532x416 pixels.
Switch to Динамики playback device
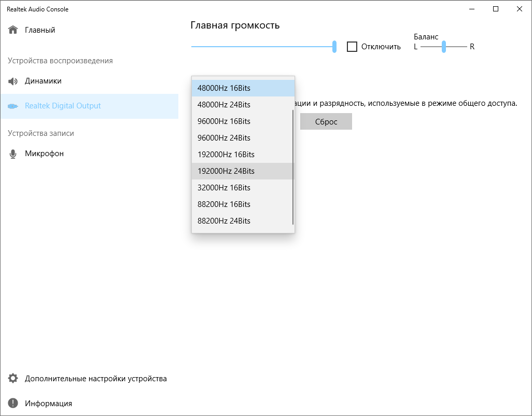(x=43, y=81)
